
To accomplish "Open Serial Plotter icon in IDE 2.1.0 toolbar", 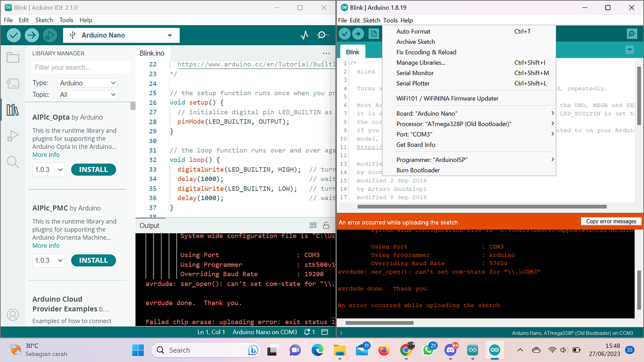I will pos(305,35).
